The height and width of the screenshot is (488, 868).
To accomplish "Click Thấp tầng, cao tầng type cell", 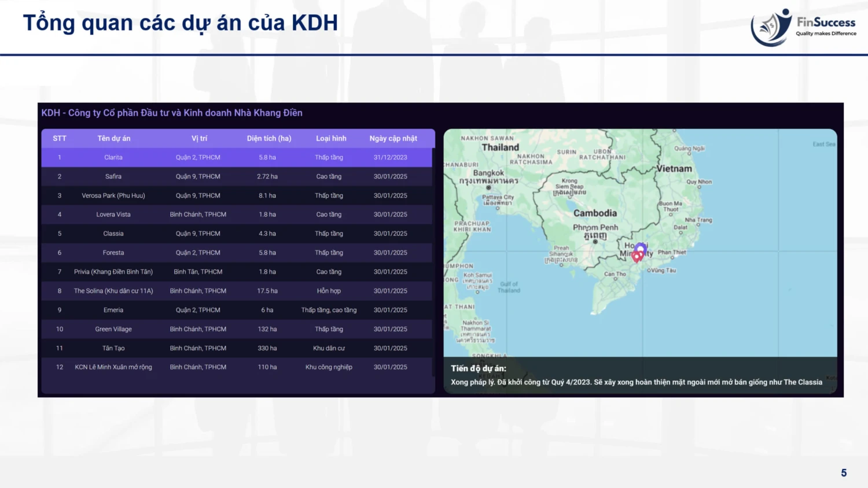I will [329, 310].
